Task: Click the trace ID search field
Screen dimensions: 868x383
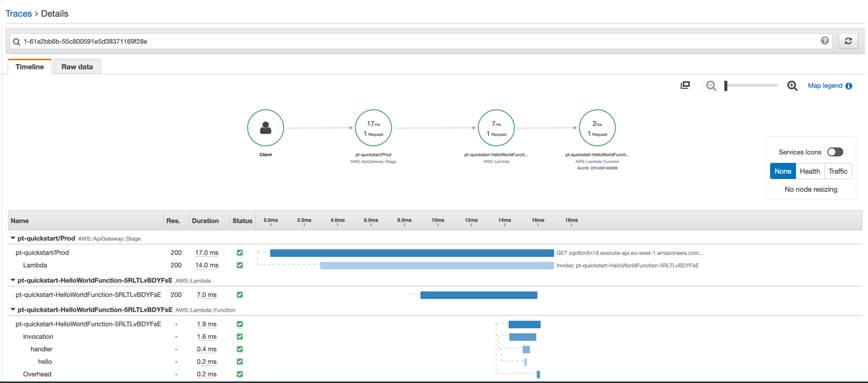Action: click(416, 42)
